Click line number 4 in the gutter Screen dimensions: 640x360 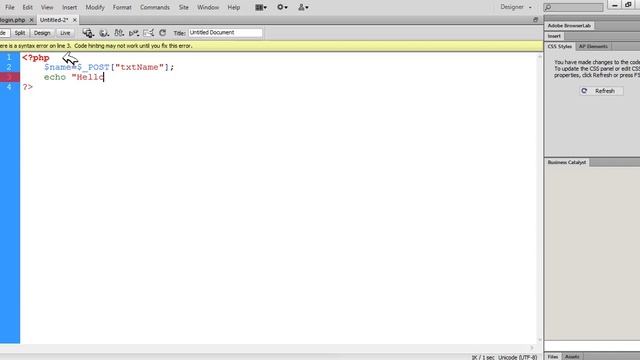tap(9, 87)
